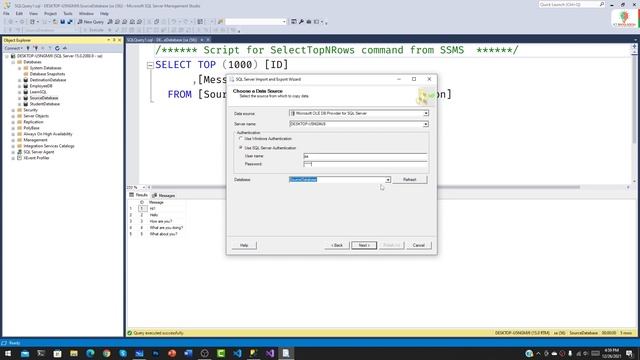640x360 pixels.
Task: Click the Windows Start button
Action: point(8,353)
